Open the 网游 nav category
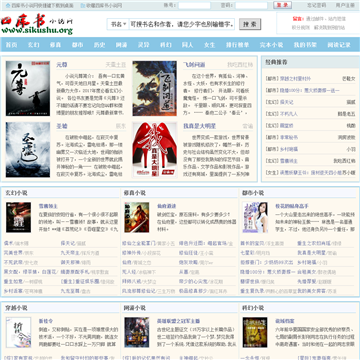Viewport: 360px width, 360px height. click(x=121, y=45)
